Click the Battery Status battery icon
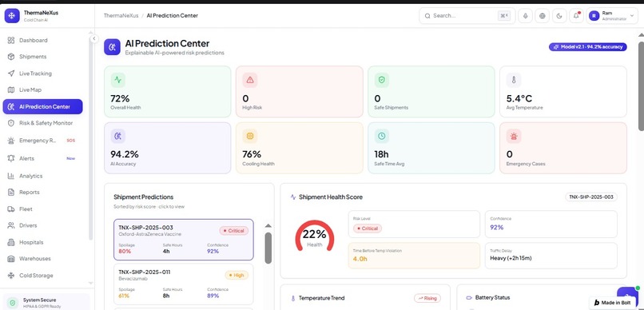 [469, 298]
